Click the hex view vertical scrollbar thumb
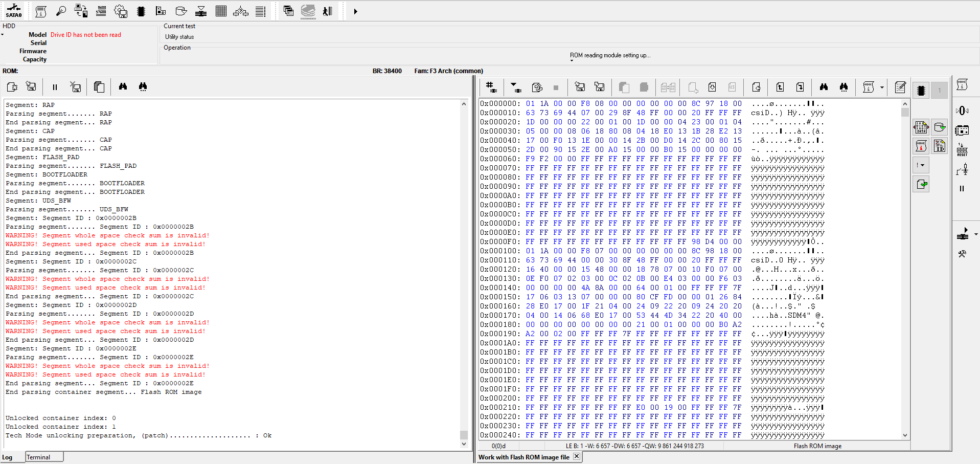This screenshot has width=980, height=464. (x=905, y=112)
